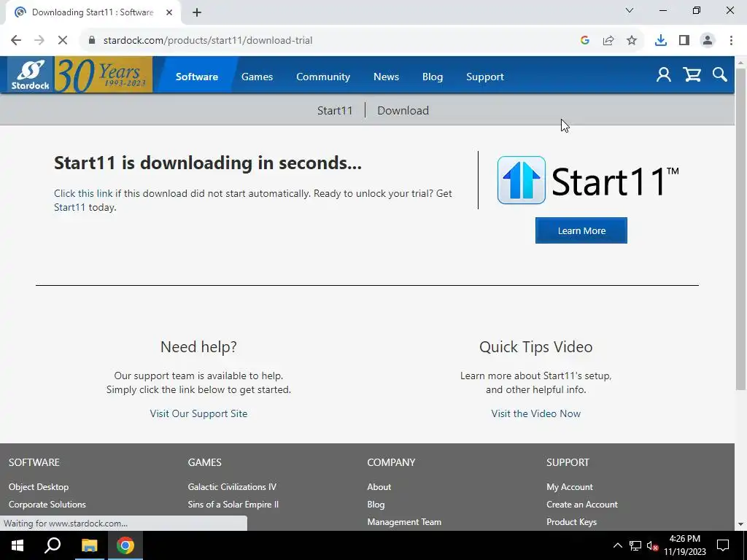Click the 'Click this link' download link
The image size is (747, 560).
pyautogui.click(x=83, y=193)
